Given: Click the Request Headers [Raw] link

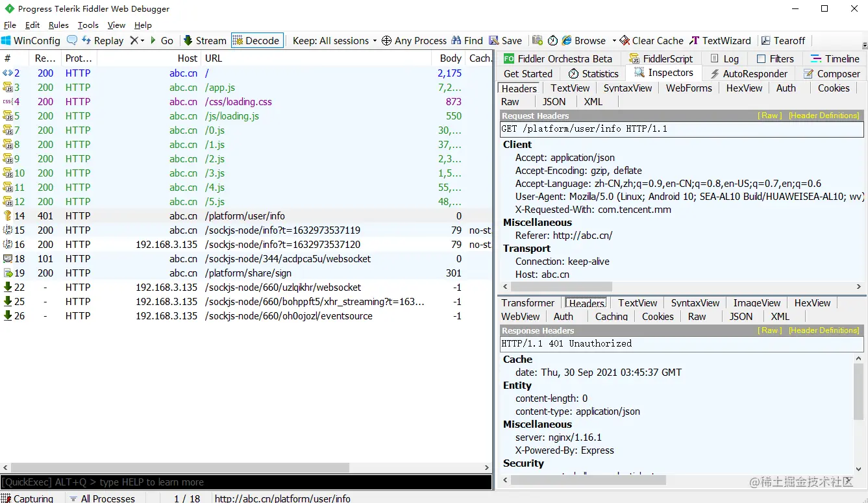Looking at the screenshot, I should click(x=771, y=116).
